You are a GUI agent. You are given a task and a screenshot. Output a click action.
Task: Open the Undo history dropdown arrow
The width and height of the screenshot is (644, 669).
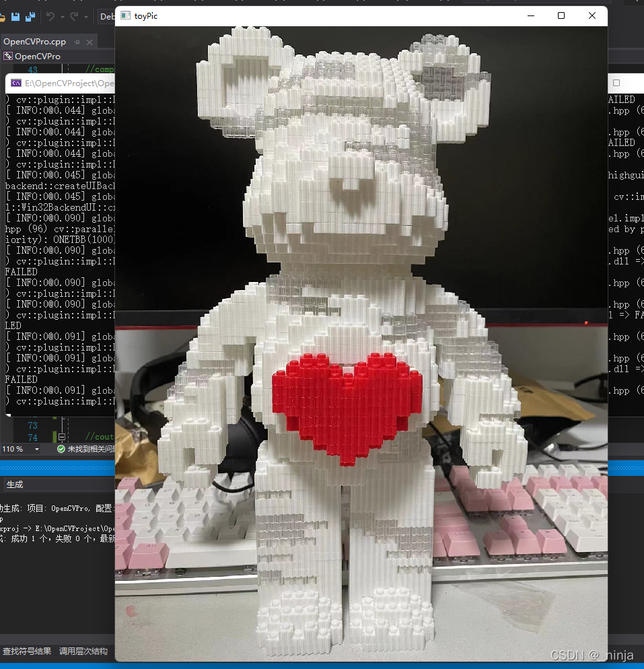[x=63, y=17]
